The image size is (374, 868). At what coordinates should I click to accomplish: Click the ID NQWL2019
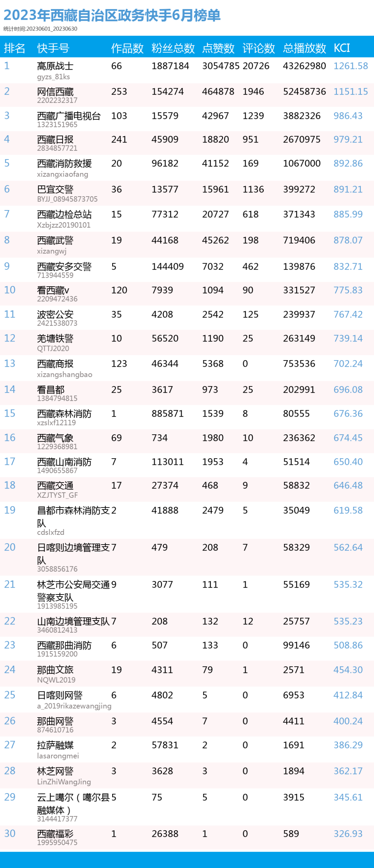point(56,680)
